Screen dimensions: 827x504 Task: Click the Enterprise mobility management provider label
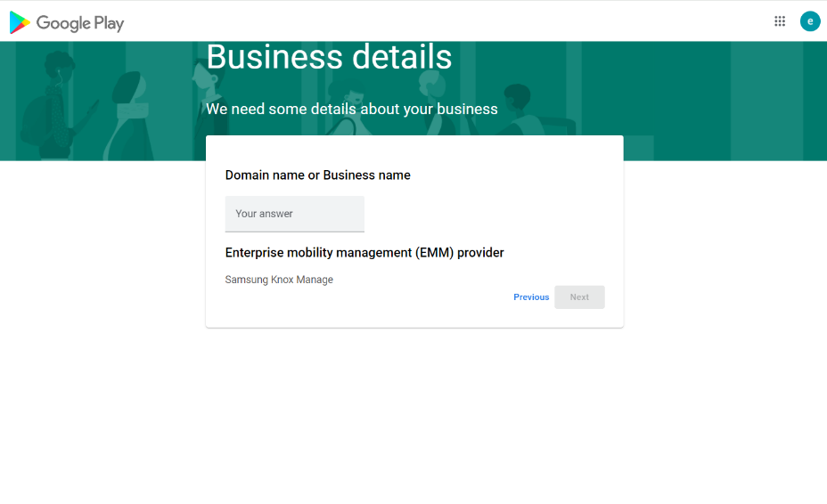[x=364, y=253]
